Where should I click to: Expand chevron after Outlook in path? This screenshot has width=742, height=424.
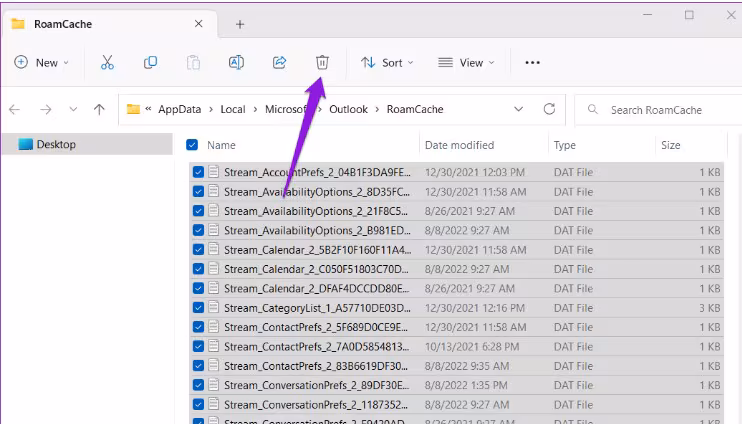(x=377, y=109)
